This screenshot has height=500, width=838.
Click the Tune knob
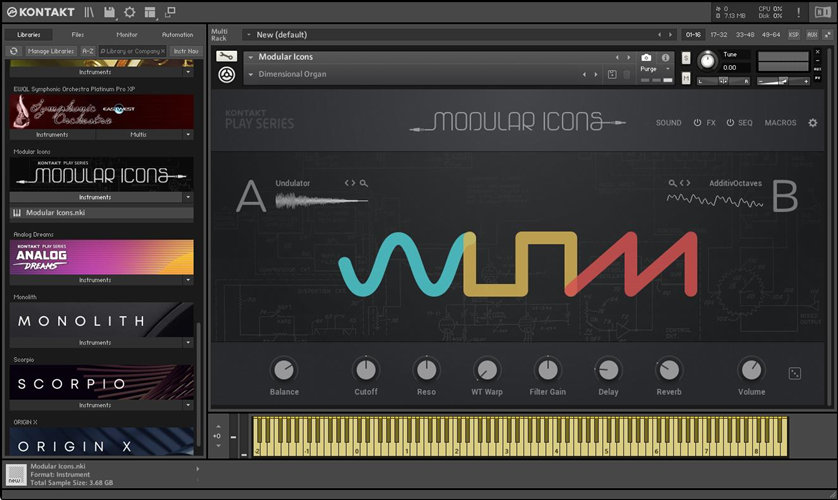(x=708, y=60)
